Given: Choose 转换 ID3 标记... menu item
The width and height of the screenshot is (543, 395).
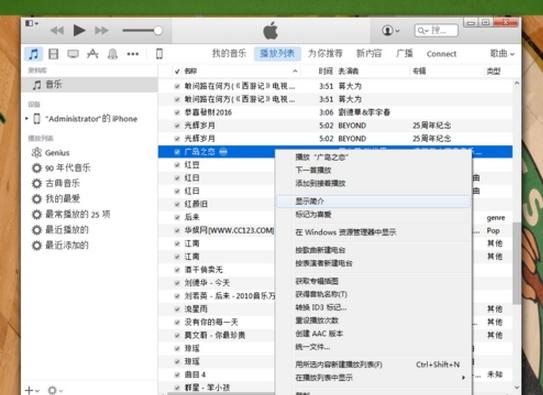Looking at the screenshot, I should (x=373, y=307).
